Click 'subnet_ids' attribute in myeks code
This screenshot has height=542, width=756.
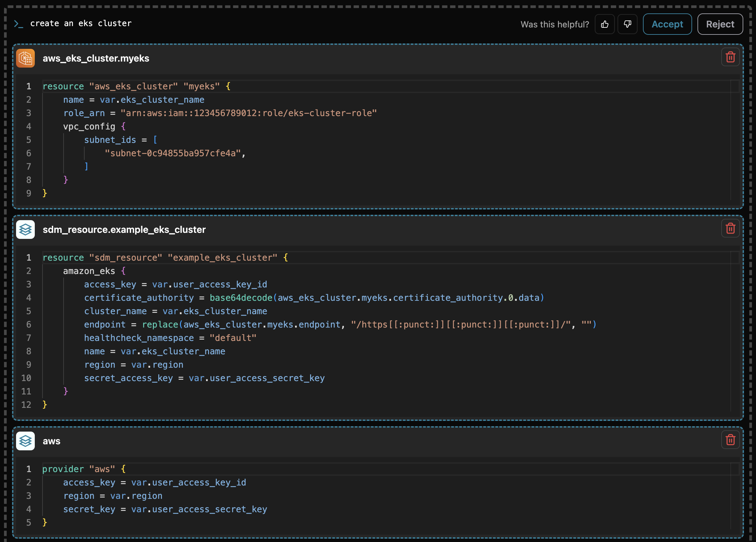(x=110, y=140)
